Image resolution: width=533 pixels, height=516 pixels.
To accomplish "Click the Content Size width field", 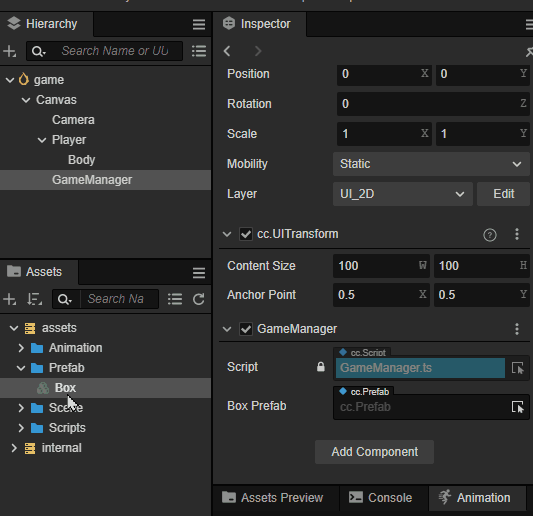I will coord(381,266).
